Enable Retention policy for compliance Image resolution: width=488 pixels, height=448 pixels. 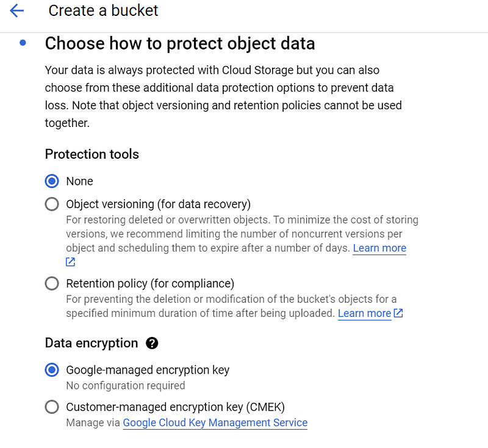[x=52, y=283]
